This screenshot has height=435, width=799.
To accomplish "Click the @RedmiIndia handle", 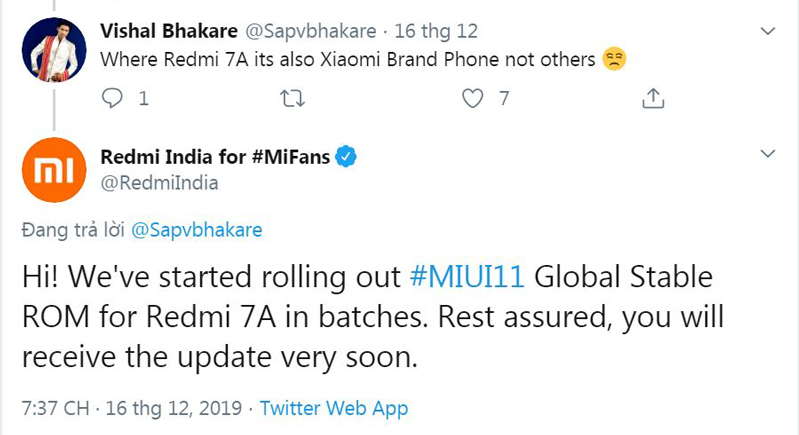I will coord(160,182).
